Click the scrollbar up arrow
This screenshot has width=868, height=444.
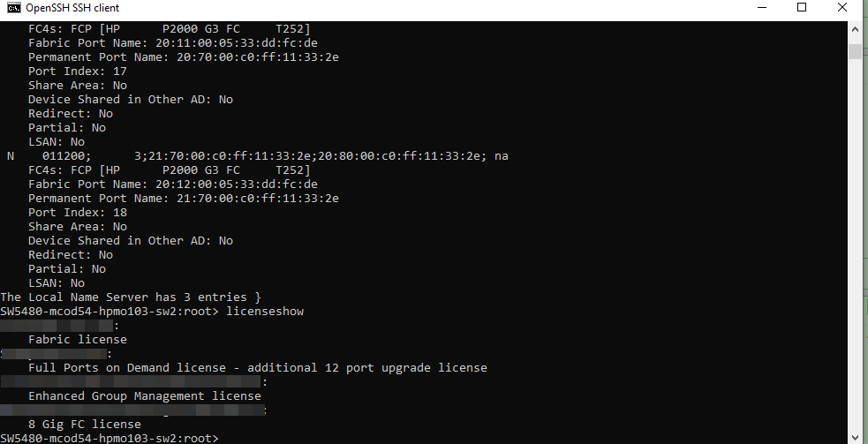(855, 29)
